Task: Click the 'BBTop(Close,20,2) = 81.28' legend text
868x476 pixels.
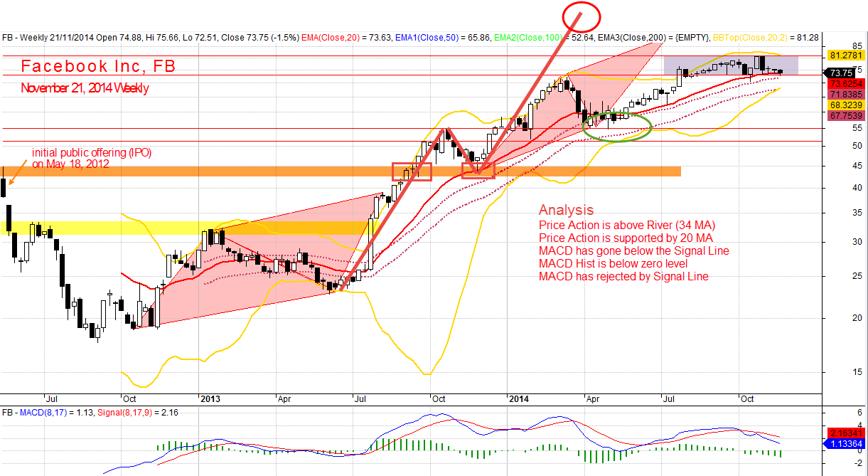Action: [765, 38]
